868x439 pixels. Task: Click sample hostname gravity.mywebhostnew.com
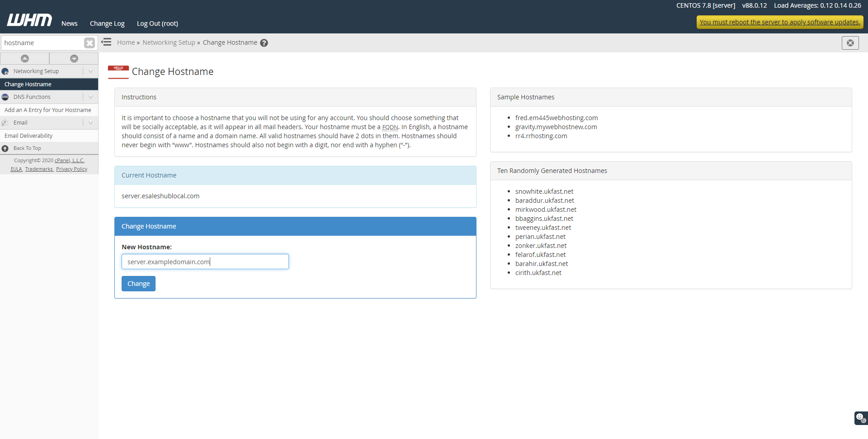pyautogui.click(x=556, y=127)
